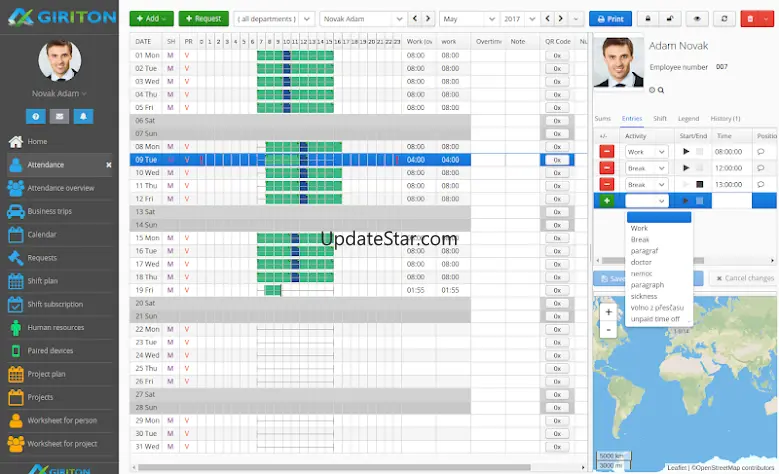Open the Projects section
779x474 pixels.
tap(40, 397)
